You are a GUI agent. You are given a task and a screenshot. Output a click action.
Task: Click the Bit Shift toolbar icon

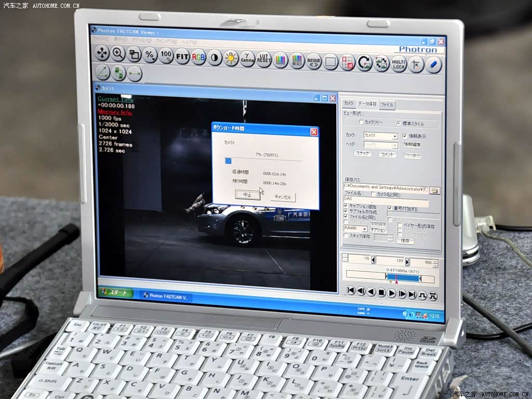[x=313, y=62]
